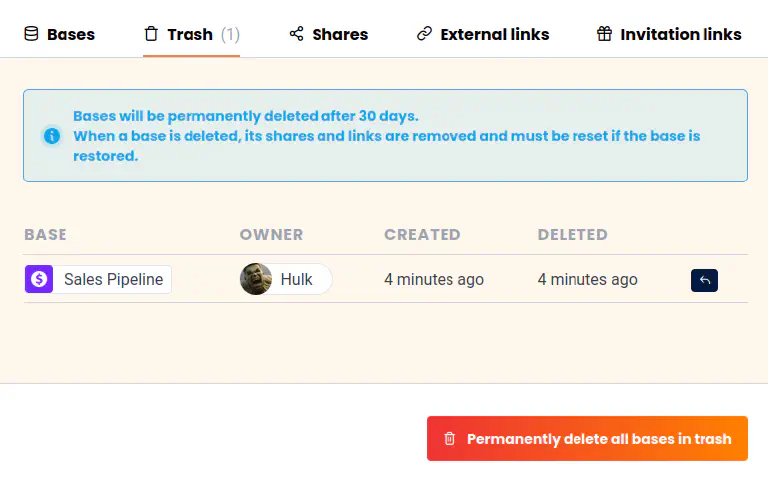Screen dimensions: 768x481
Task: Click the blue info icon in notice
Action: click(x=52, y=136)
